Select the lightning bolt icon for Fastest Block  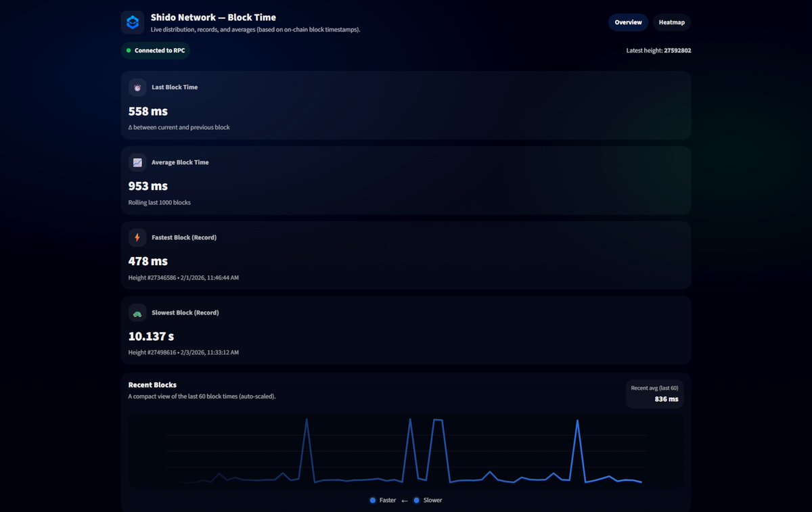pyautogui.click(x=137, y=237)
